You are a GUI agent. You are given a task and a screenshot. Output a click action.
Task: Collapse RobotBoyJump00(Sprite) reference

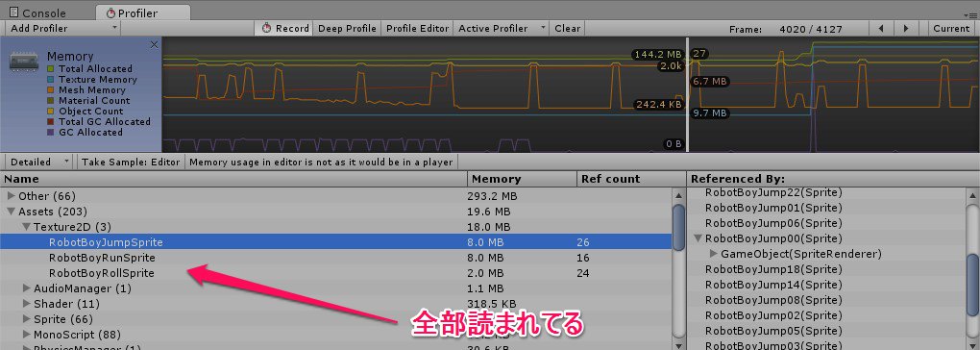pyautogui.click(x=698, y=238)
